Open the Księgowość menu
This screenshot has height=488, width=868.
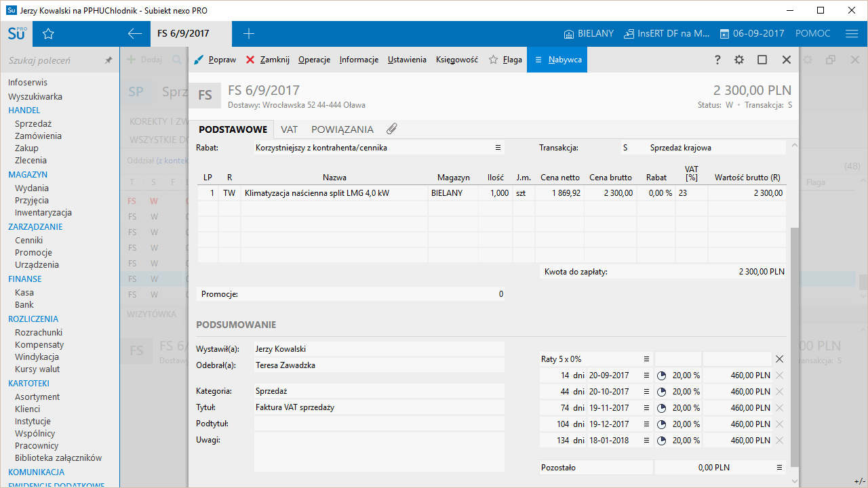coord(457,60)
